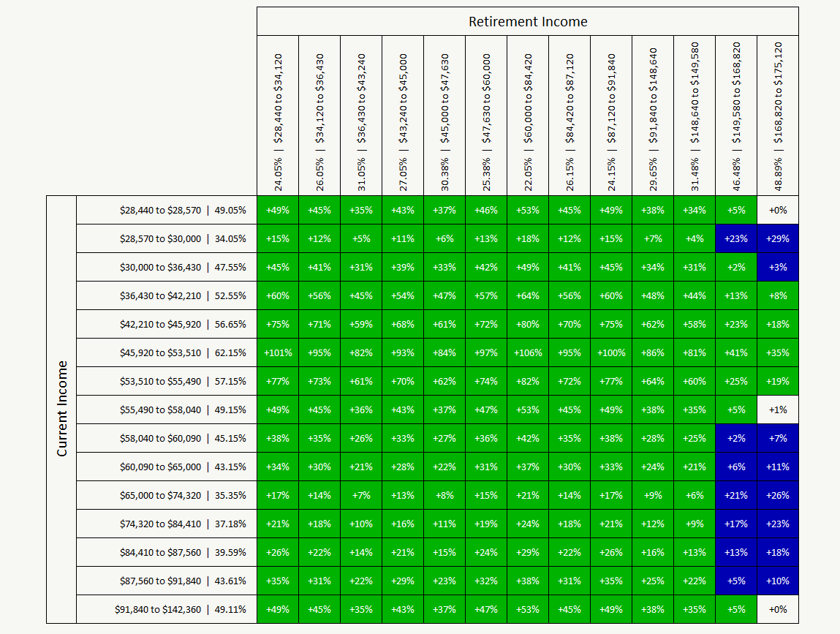
Task: Select column header 30.38% | $45,000 to $47,630
Action: tap(444, 116)
